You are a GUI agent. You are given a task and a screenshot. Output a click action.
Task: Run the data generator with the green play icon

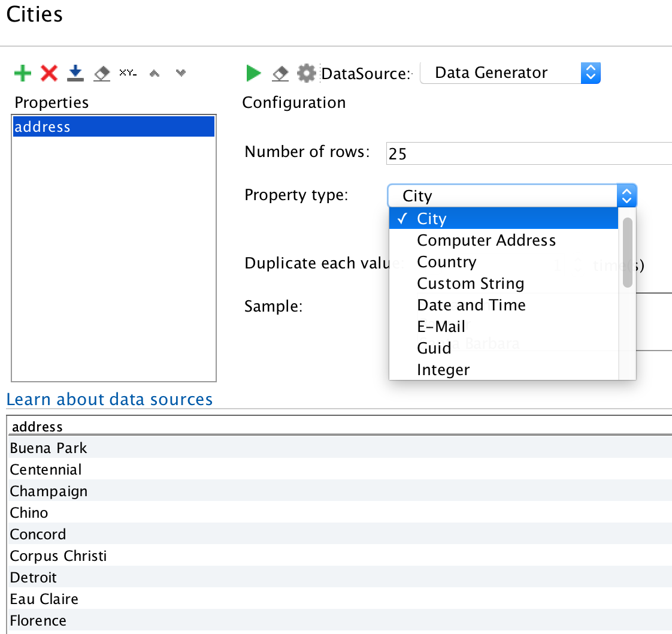coord(253,73)
